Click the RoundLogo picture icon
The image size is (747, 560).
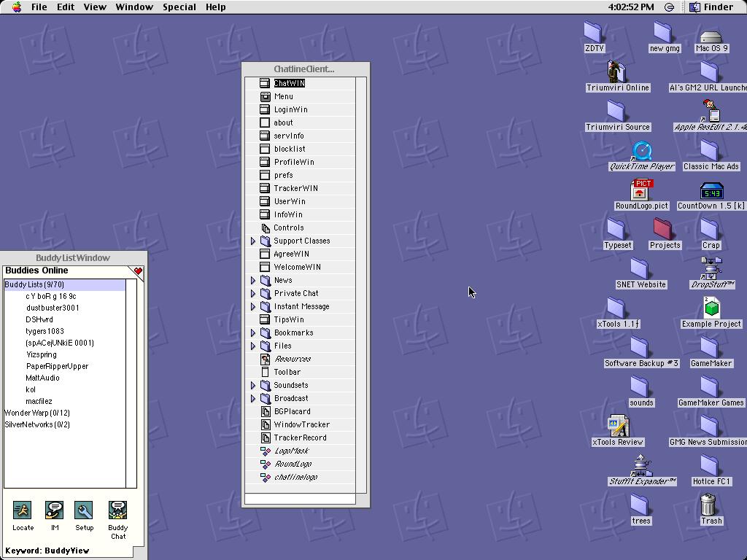(x=266, y=464)
